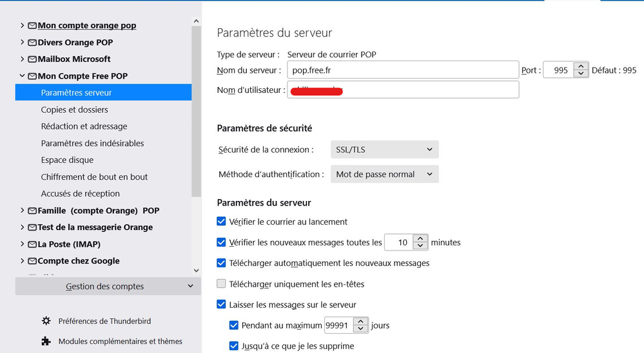Image resolution: width=644 pixels, height=353 pixels.
Task: Click the envelope icon beside La Poste (IMAP)
Action: pos(32,244)
